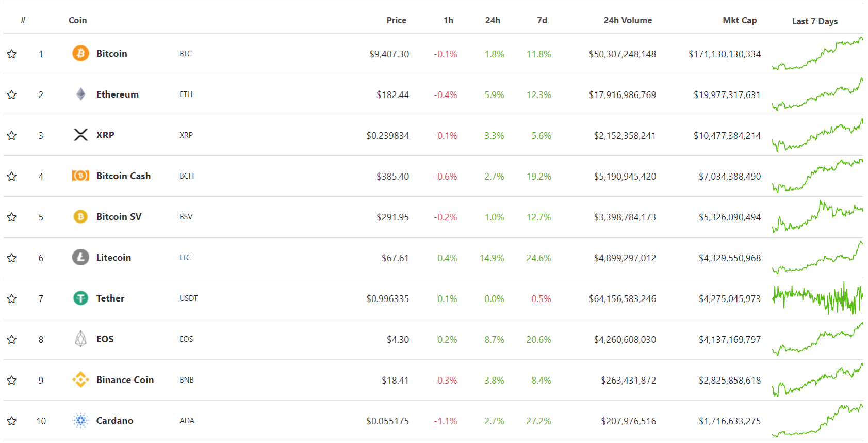Screen dimensions: 868x443
Task: Click Tether's 7d change -0.5%
Action: pyautogui.click(x=539, y=298)
